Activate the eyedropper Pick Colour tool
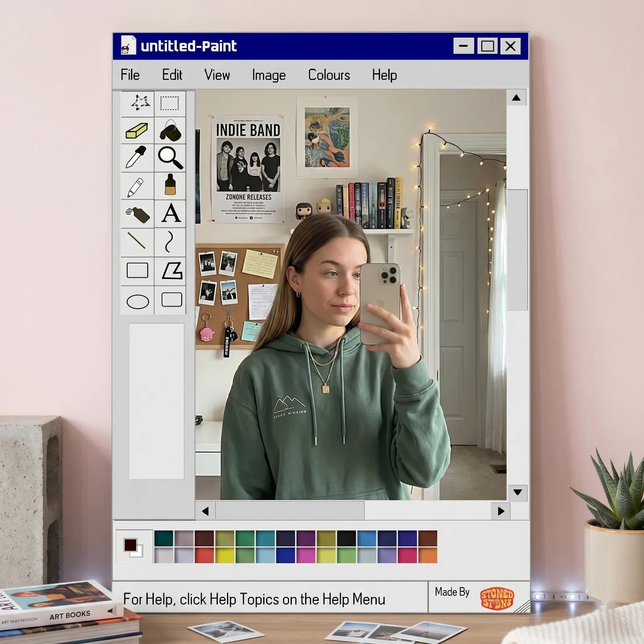The height and width of the screenshot is (644, 644). (x=138, y=158)
